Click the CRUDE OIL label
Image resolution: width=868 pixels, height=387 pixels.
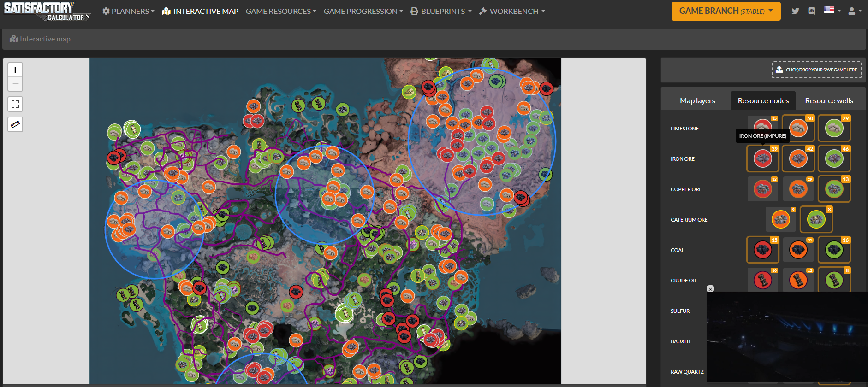pos(684,281)
